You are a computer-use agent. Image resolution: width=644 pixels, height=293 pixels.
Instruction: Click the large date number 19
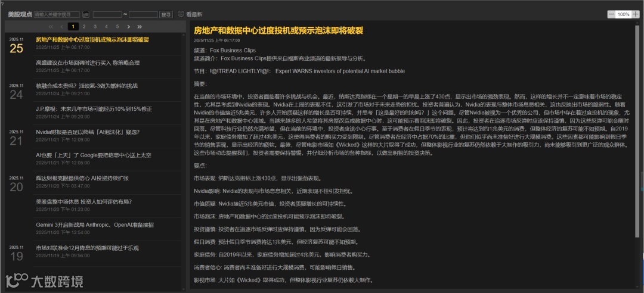[x=17, y=257]
